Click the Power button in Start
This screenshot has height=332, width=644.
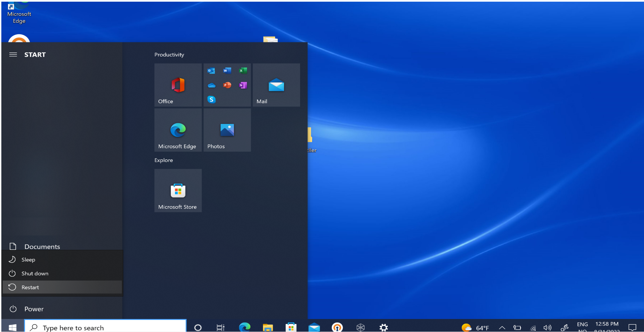point(62,309)
